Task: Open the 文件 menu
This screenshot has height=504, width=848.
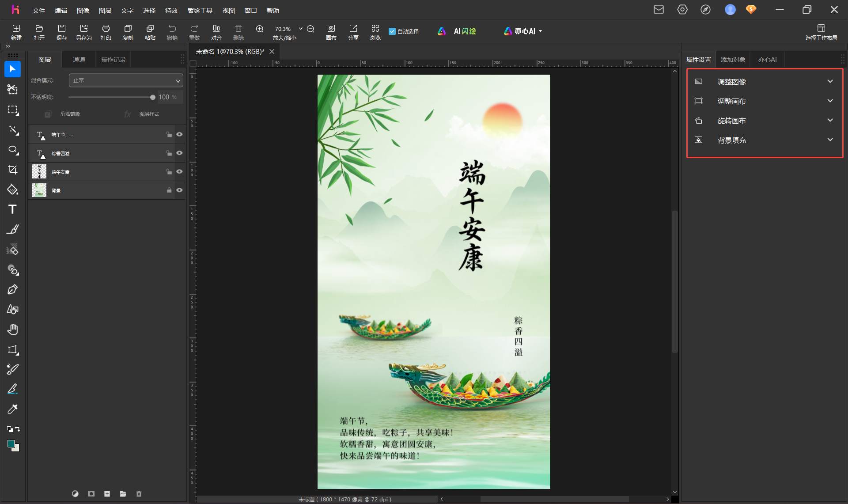Action: click(39, 10)
